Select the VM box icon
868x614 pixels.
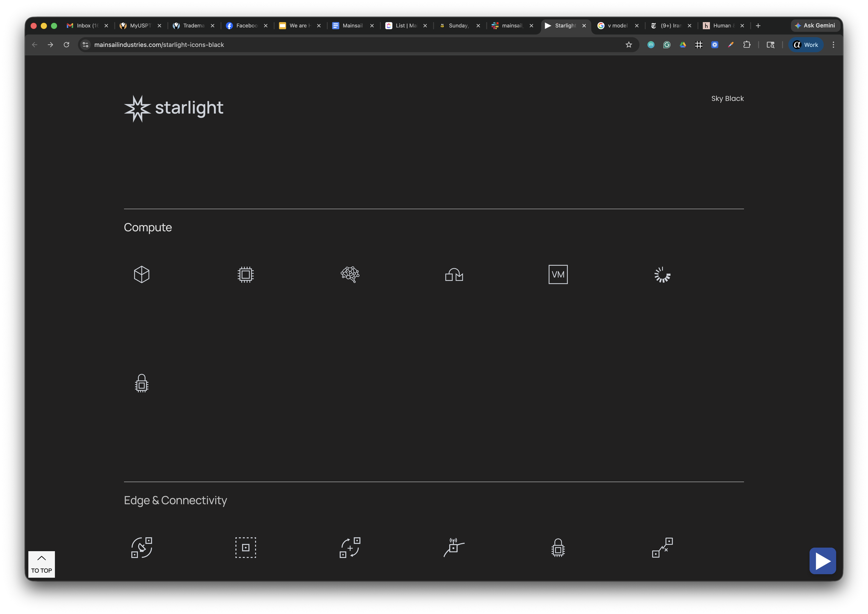point(558,275)
